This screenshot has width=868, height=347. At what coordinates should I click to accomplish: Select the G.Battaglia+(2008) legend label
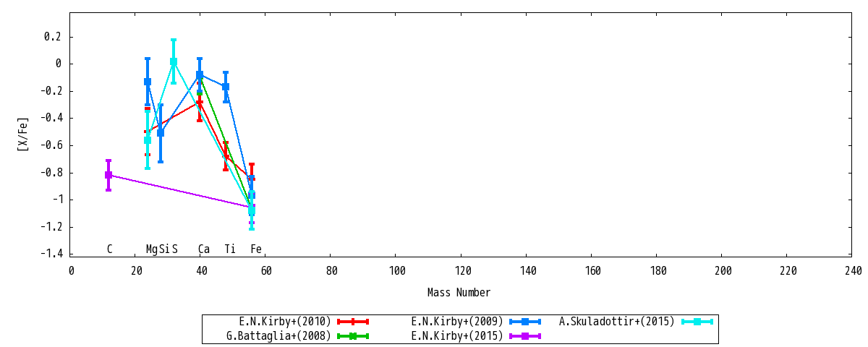point(278,336)
